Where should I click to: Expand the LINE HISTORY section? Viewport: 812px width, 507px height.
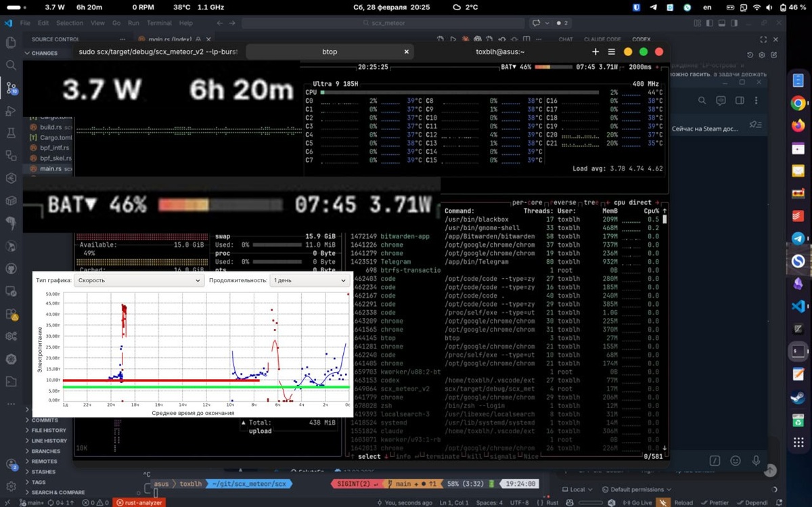click(x=45, y=441)
